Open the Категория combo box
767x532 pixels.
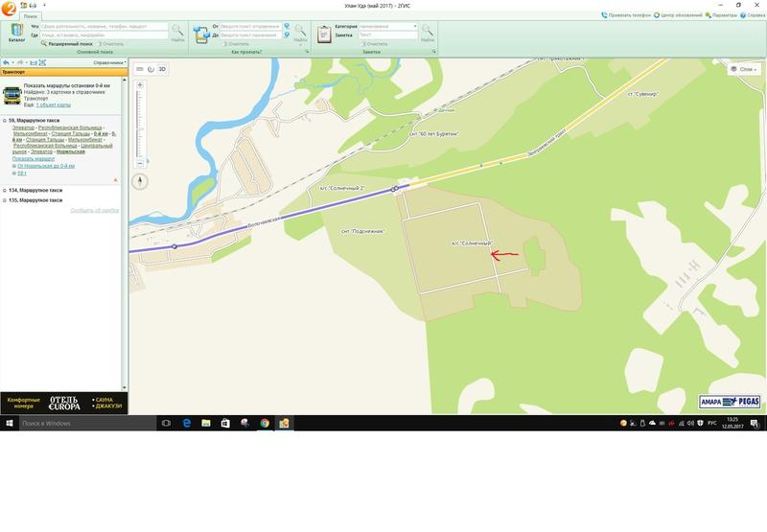pos(388,27)
